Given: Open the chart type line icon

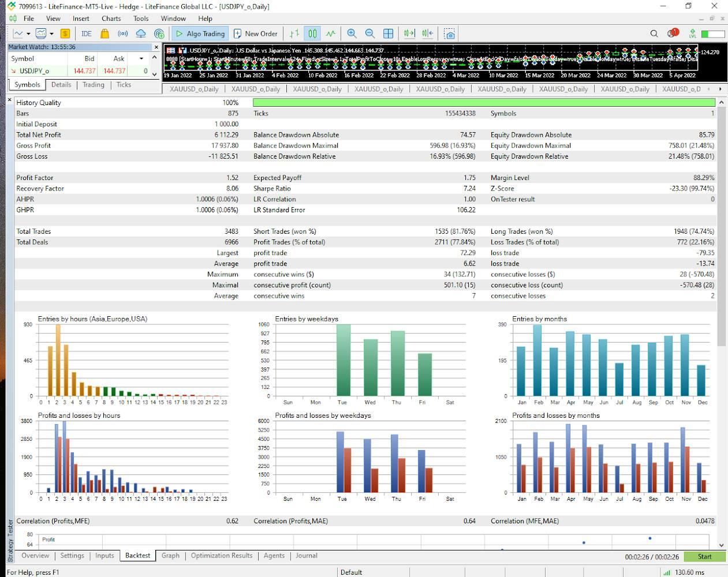Looking at the screenshot, I should (x=18, y=33).
